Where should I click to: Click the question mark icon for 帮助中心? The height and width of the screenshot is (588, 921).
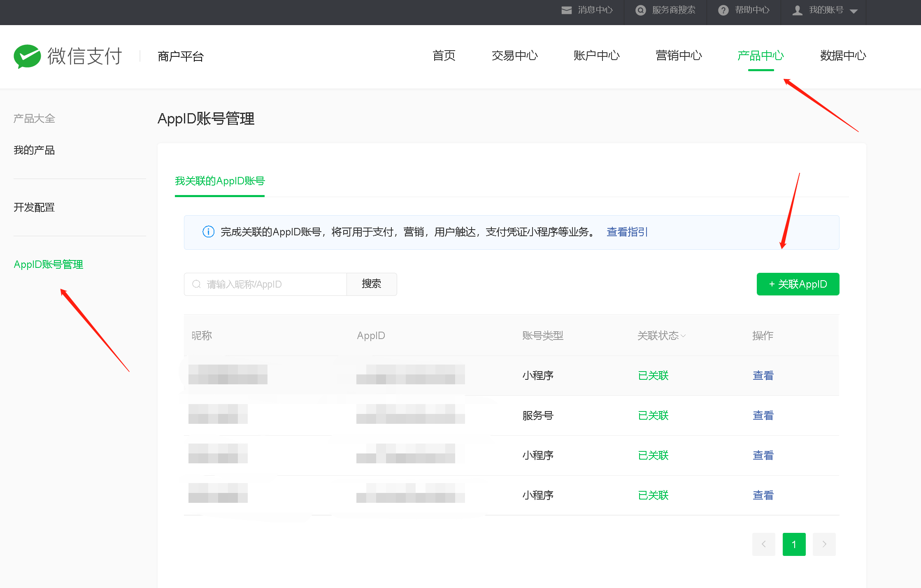pyautogui.click(x=723, y=10)
